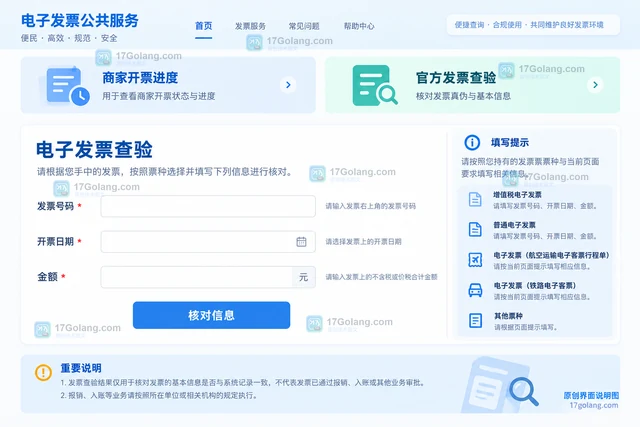
Task: Click the 其他票种 list document icon
Action: (475, 320)
